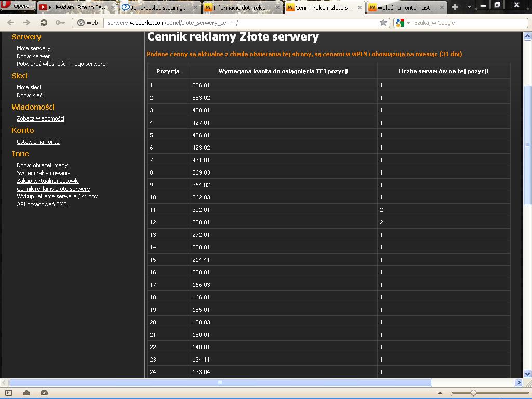532x399 pixels.
Task: Click the vertical scrollbar up arrow
Action: click(x=528, y=36)
